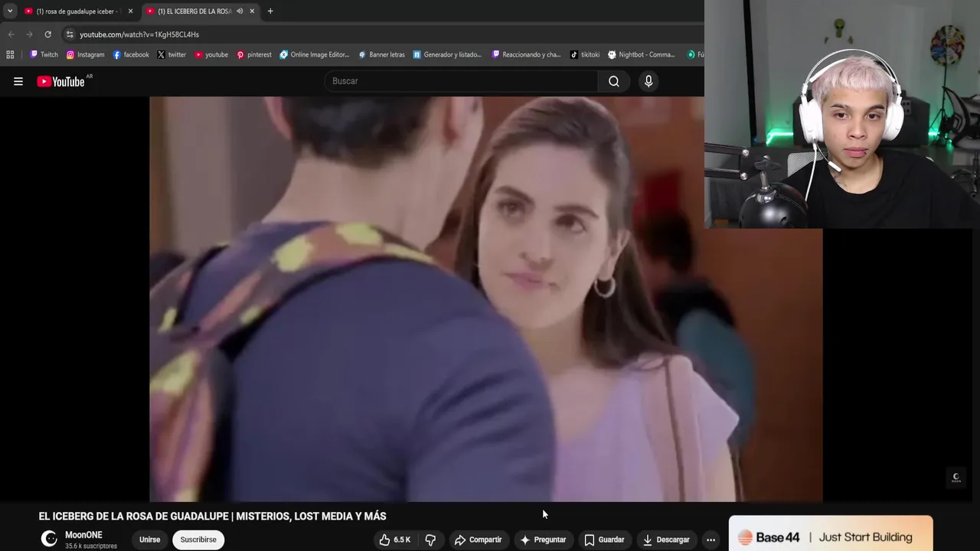The height and width of the screenshot is (551, 980).
Task: Mute tab via the speaker icon
Action: (240, 11)
